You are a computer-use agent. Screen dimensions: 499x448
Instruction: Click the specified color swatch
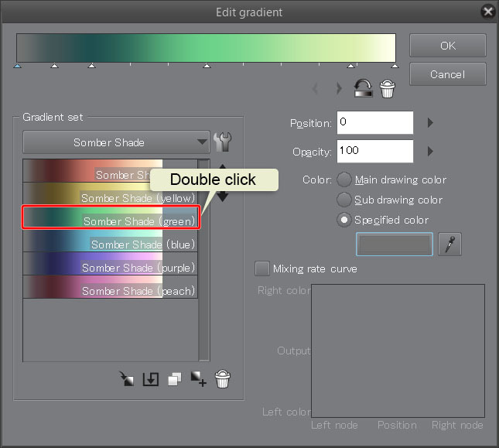point(395,245)
